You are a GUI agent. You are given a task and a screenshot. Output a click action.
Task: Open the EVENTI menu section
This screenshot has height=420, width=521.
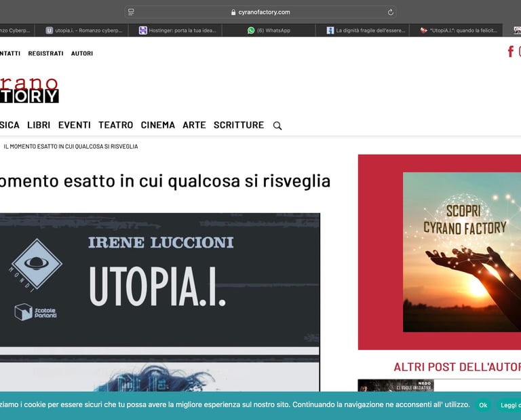pos(75,125)
